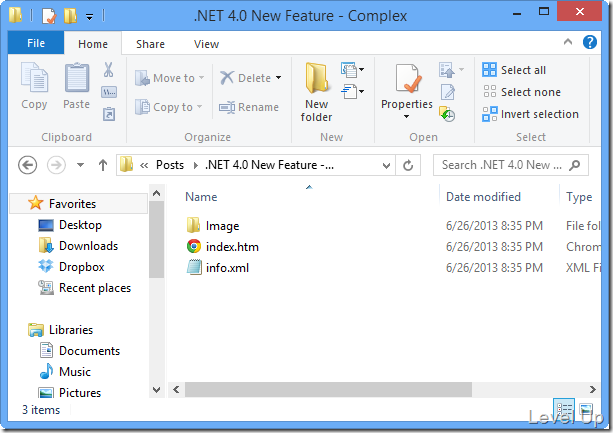This screenshot has width=613, height=433.
Task: Click the search box field
Action: click(x=510, y=165)
